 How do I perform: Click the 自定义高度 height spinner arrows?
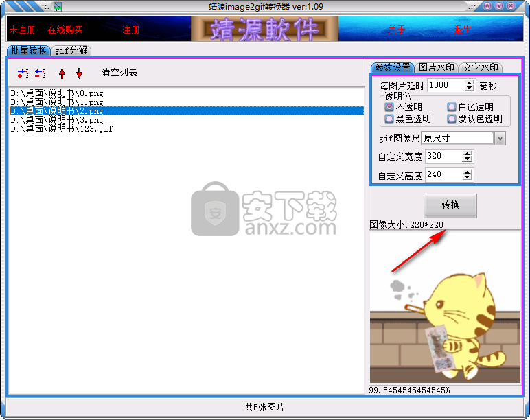(468, 175)
